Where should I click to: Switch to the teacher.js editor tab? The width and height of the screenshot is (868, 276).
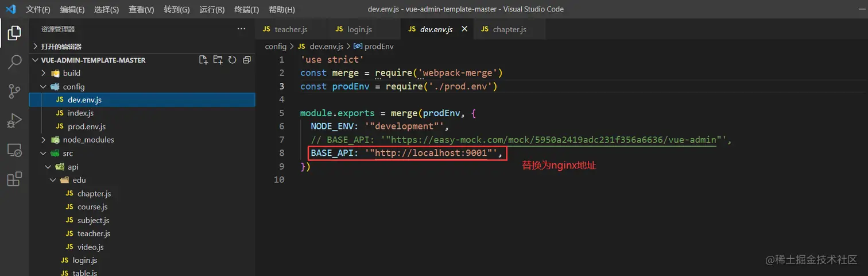pos(291,29)
